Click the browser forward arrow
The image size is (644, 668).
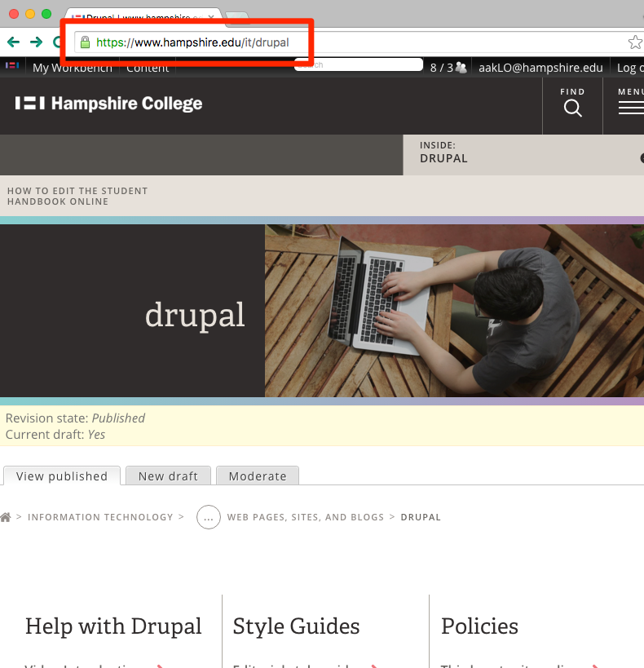36,42
